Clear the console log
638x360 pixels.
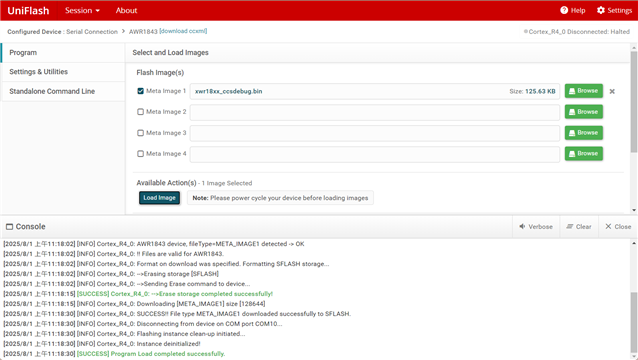click(579, 227)
